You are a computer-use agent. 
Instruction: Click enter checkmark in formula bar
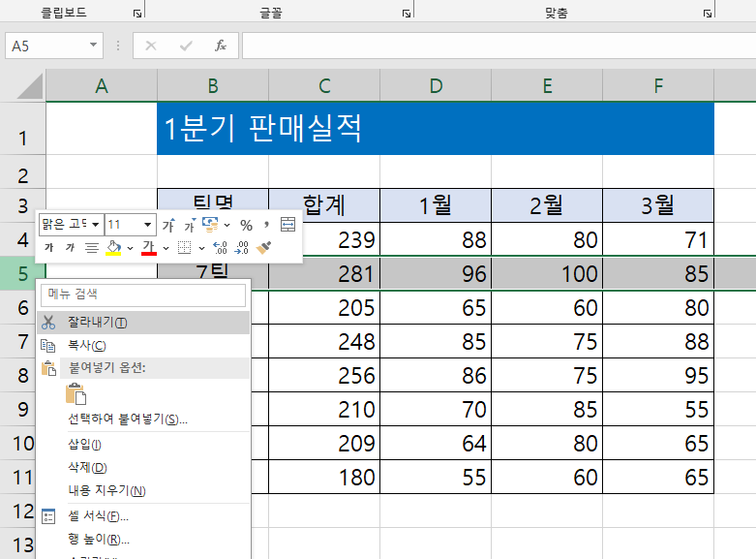186,46
